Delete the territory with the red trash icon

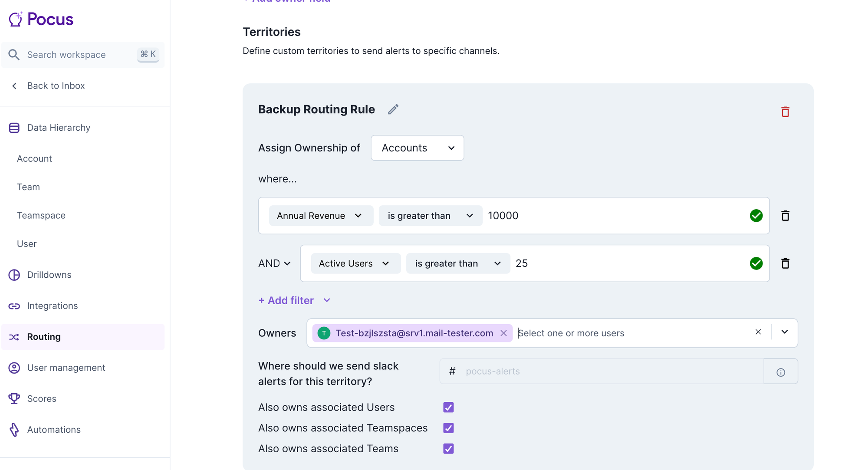pos(785,112)
